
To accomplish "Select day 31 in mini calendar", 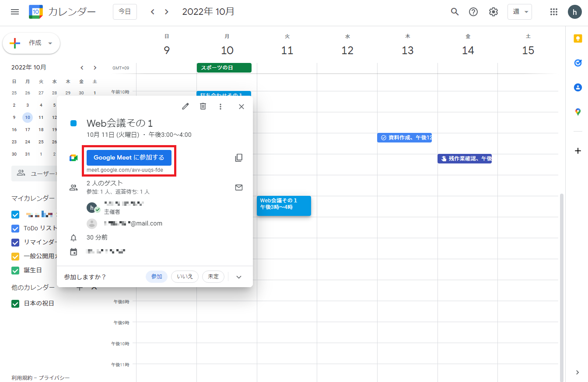I will tap(28, 154).
